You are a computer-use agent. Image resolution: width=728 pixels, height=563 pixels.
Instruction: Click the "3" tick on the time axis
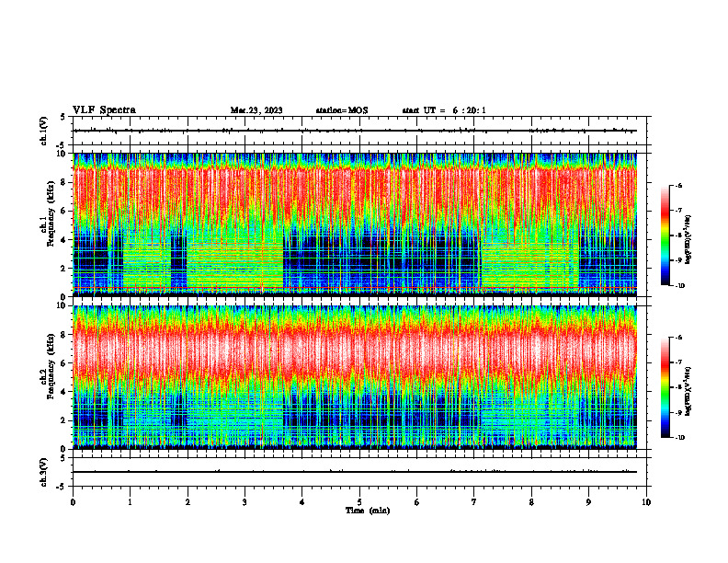pyautogui.click(x=245, y=502)
